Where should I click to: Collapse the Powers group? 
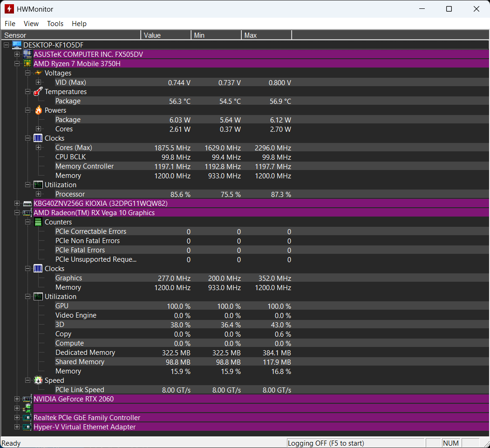(27, 110)
